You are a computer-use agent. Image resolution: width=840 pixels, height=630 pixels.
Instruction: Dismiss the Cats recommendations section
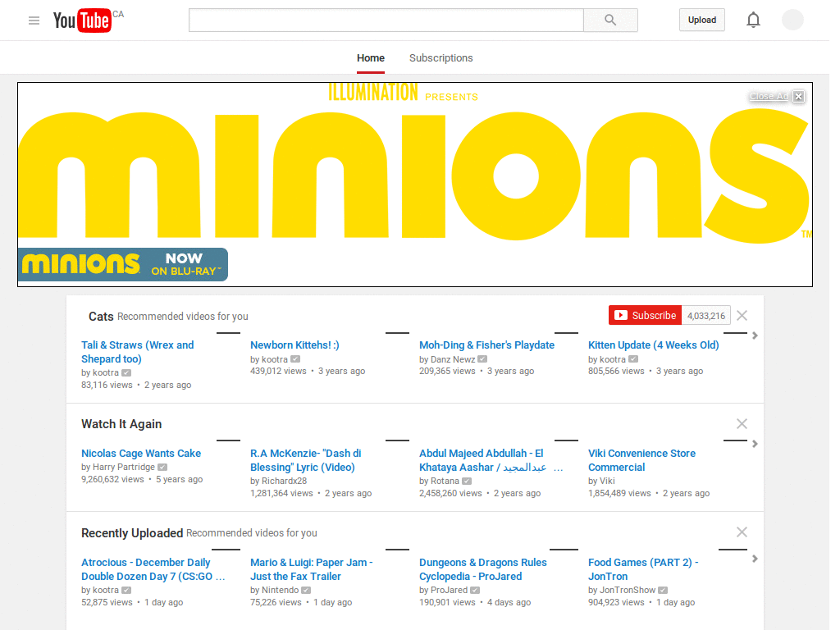pyautogui.click(x=742, y=315)
